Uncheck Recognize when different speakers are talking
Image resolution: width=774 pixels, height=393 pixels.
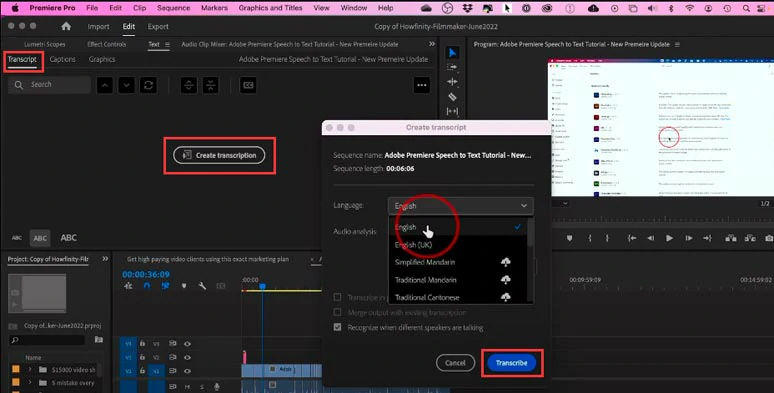click(338, 327)
